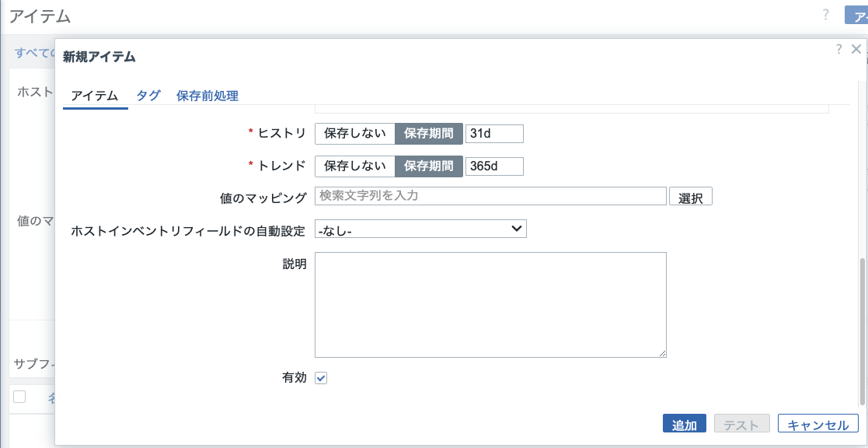The width and height of the screenshot is (868, 448).
Task: Click the キャンセル button
Action: pyautogui.click(x=817, y=423)
